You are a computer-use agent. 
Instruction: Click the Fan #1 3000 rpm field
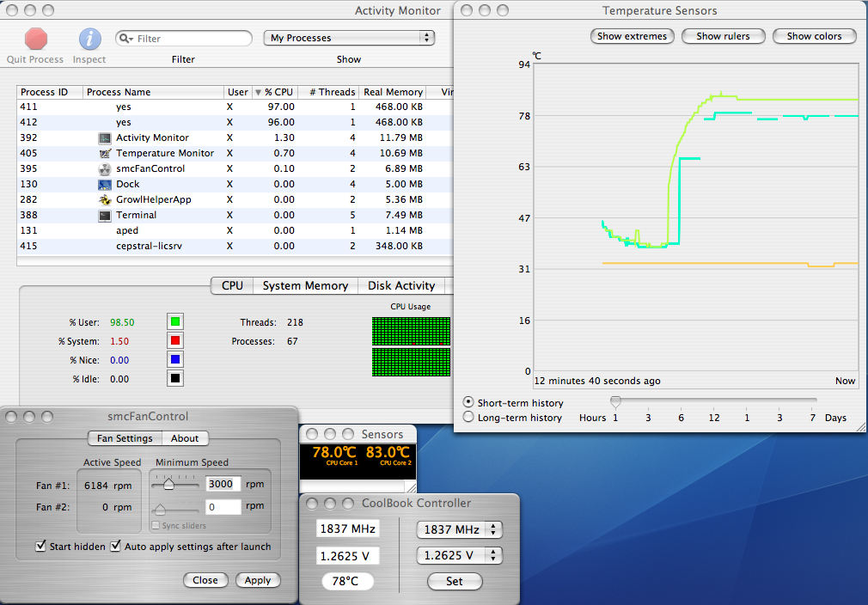coord(223,484)
